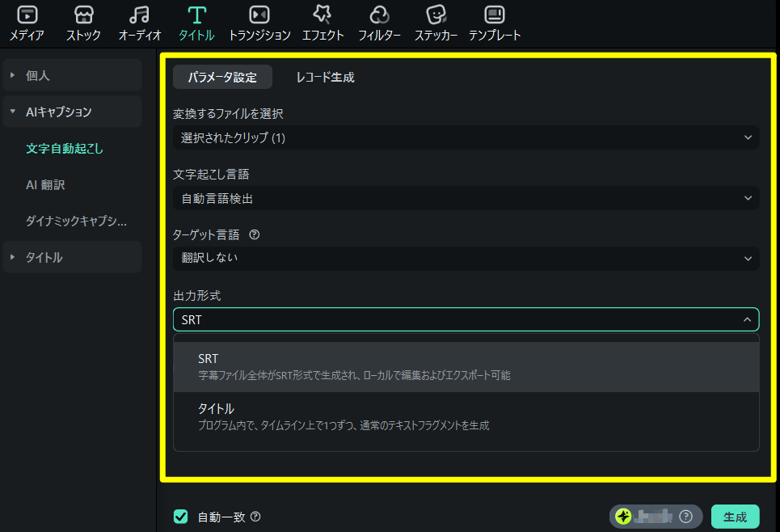Open the 文字起こし言語 dropdown
Viewport: 780px width, 532px height.
pyautogui.click(x=466, y=198)
